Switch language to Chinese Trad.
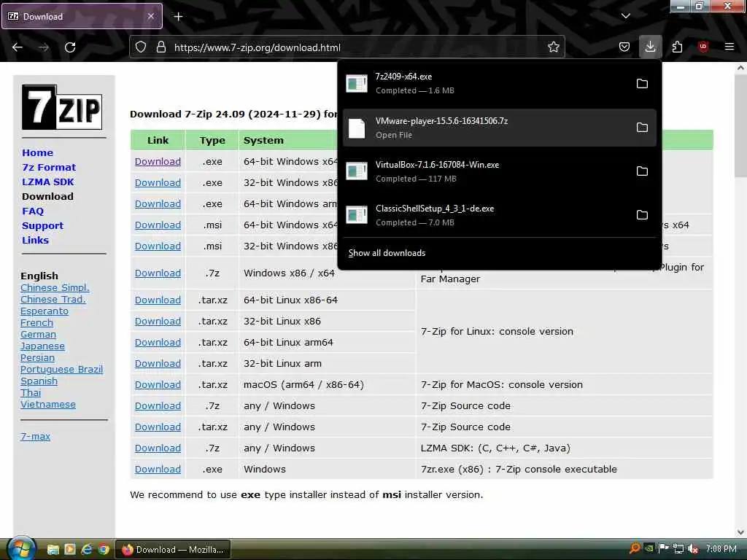 pos(53,299)
